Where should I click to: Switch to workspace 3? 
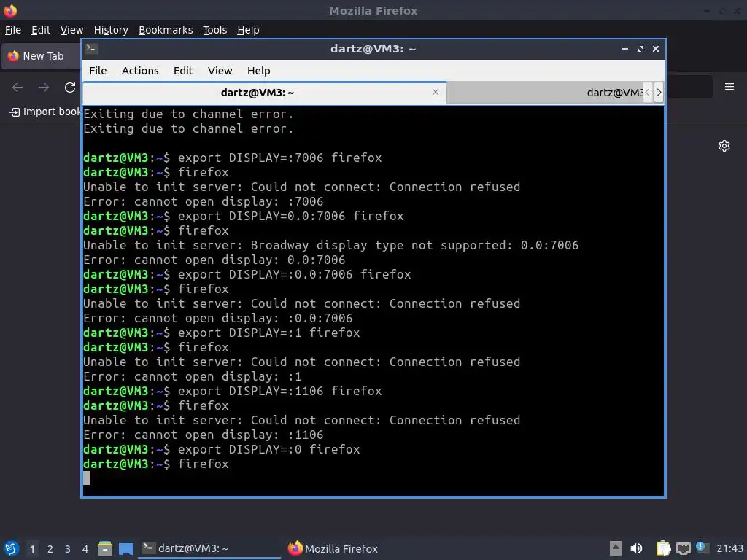(x=68, y=549)
